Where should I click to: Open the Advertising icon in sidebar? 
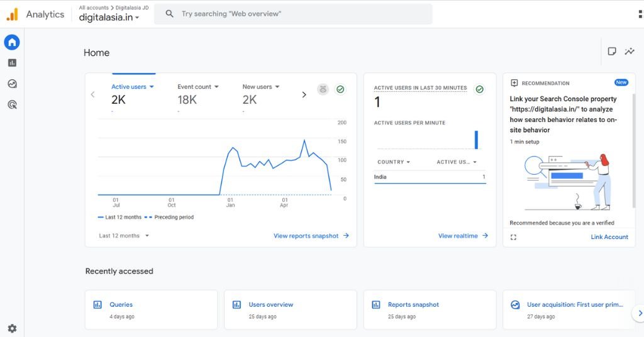click(12, 104)
